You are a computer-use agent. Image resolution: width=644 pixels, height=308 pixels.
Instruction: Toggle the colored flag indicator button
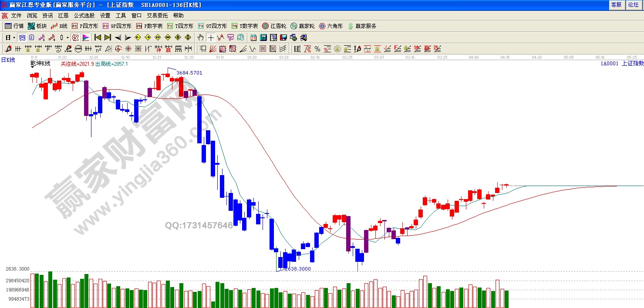pyautogui.click(x=86, y=37)
